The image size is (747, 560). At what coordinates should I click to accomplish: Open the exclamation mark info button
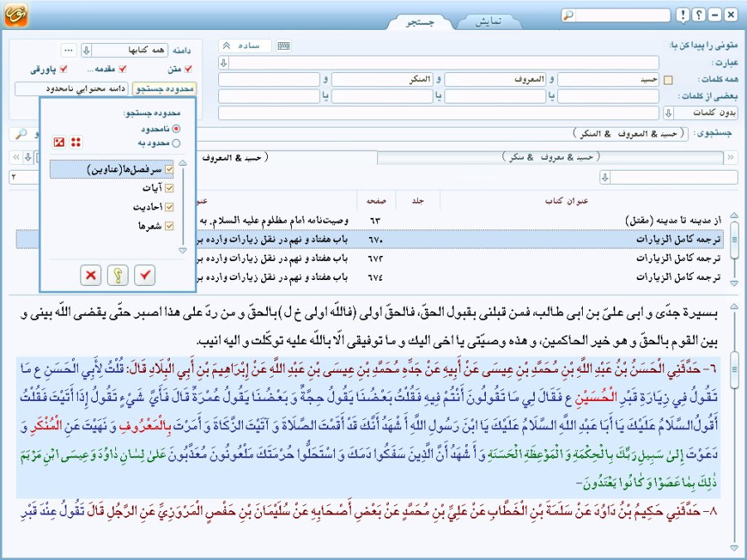coord(682,15)
